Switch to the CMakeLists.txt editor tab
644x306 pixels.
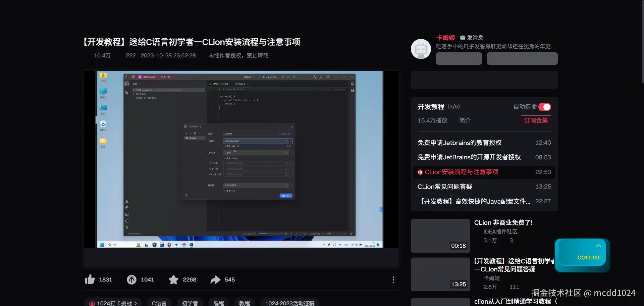coord(219,84)
